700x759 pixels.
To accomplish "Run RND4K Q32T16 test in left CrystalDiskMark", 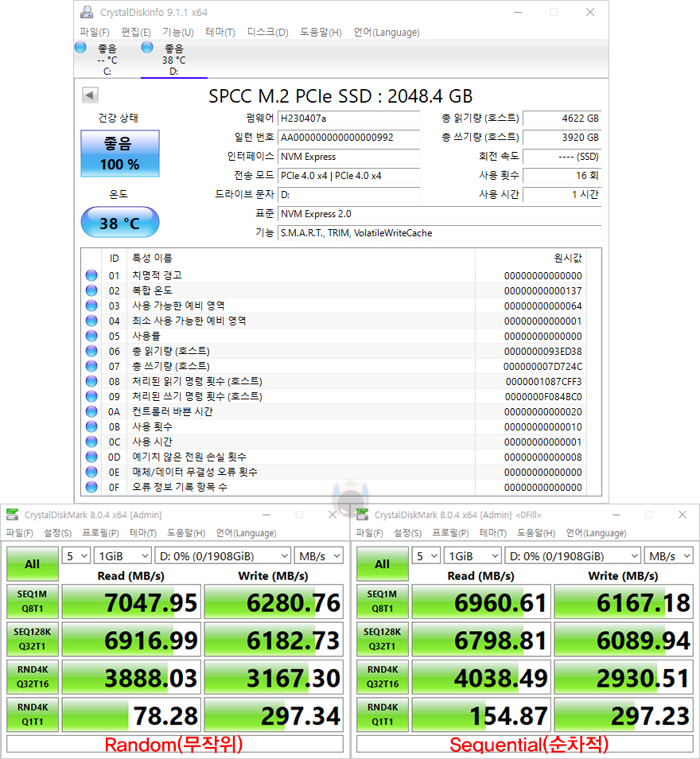I will pos(33,677).
